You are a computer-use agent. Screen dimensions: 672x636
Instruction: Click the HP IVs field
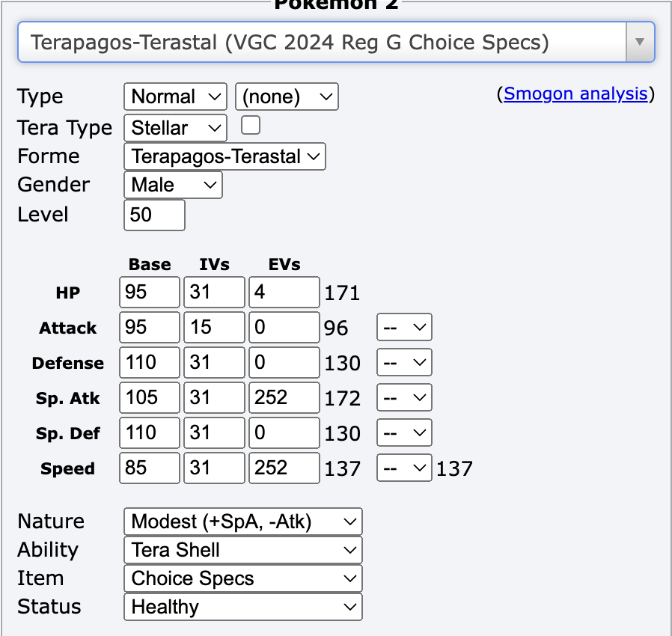click(x=214, y=292)
